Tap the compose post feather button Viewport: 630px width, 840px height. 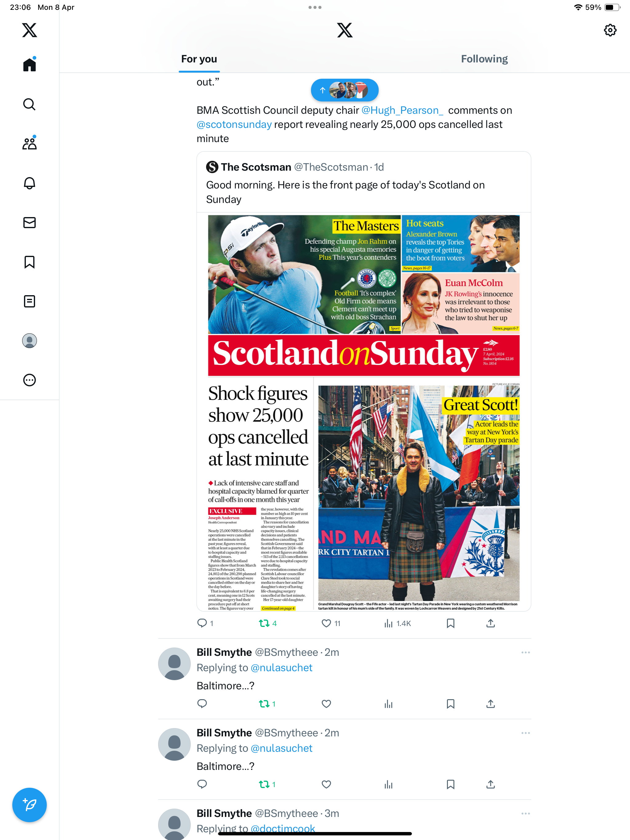tap(29, 805)
